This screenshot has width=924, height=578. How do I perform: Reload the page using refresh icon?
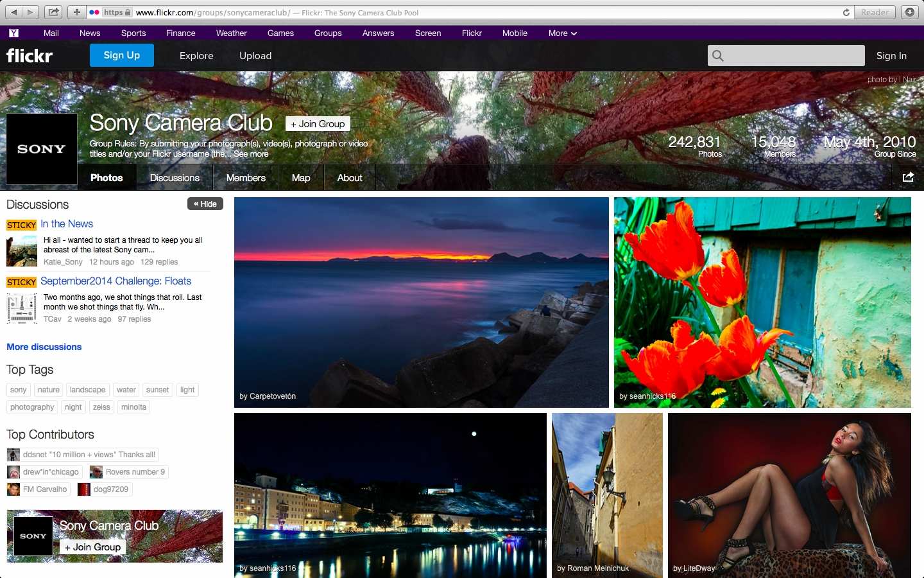point(846,12)
